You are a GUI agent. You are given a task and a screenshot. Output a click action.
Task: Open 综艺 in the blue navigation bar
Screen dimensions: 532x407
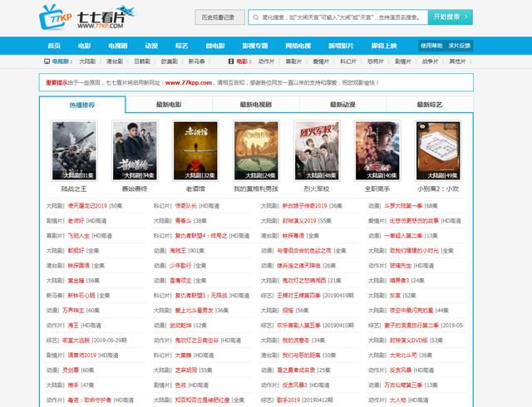pos(181,46)
